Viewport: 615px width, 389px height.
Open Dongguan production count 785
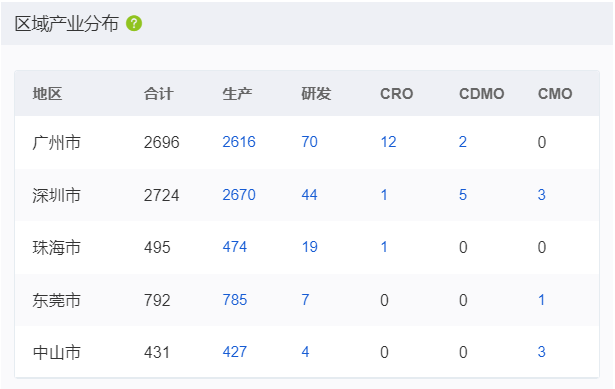(x=235, y=300)
